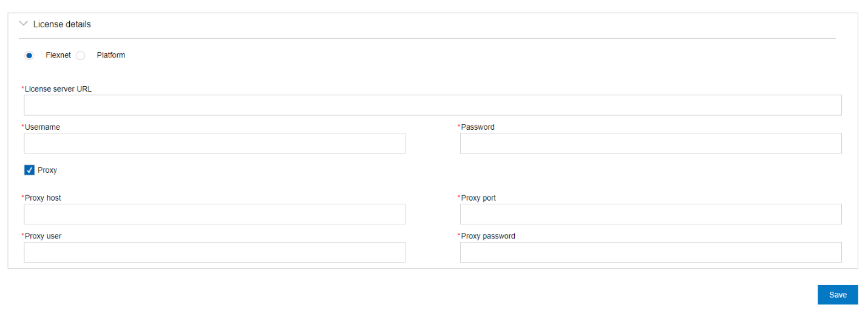
Task: Click the License details section heading
Action: (62, 24)
